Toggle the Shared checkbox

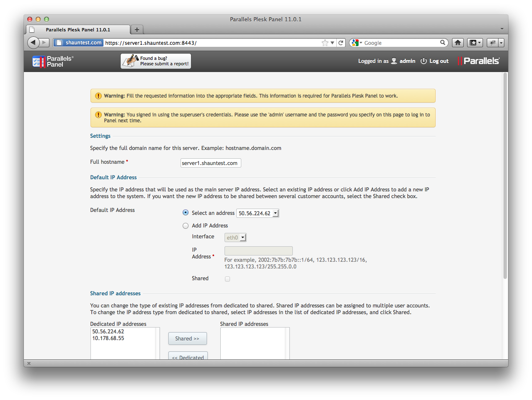227,279
